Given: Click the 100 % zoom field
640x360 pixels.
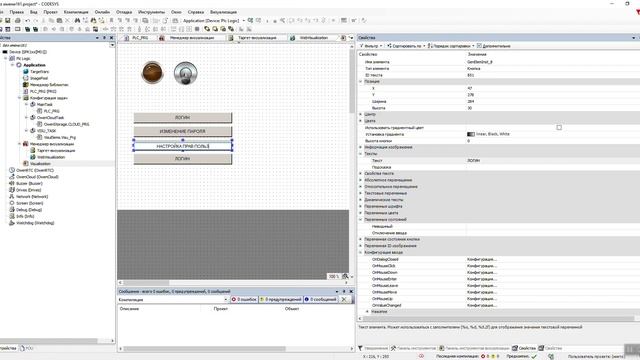Looking at the screenshot, I should (333, 276).
